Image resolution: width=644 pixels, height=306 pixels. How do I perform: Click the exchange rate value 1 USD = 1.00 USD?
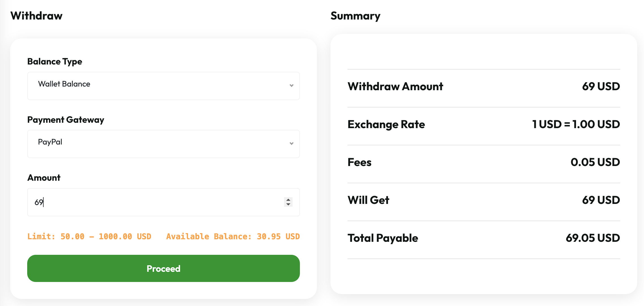click(576, 124)
